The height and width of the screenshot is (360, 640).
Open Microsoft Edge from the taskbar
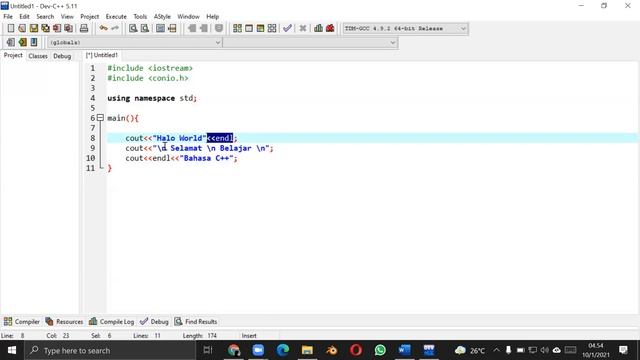(x=283, y=350)
